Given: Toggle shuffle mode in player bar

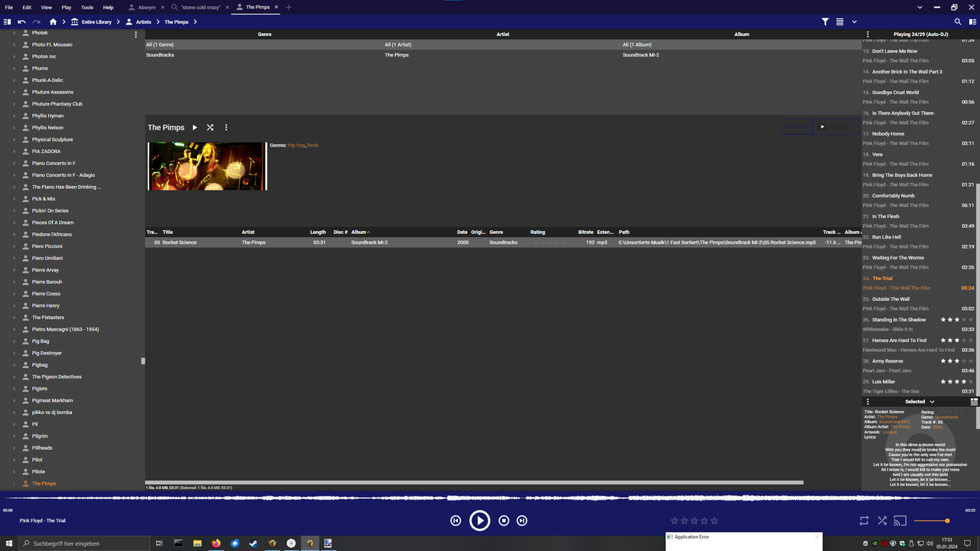Looking at the screenshot, I should (x=882, y=520).
